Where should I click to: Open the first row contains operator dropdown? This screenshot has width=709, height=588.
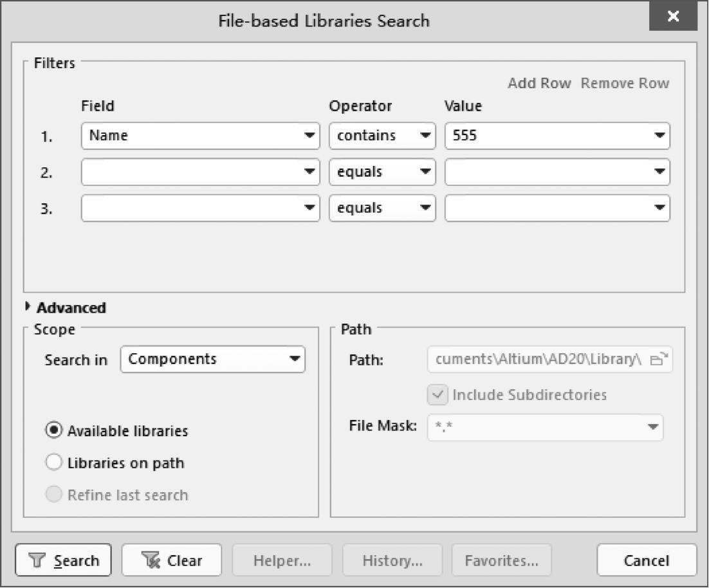click(425, 136)
